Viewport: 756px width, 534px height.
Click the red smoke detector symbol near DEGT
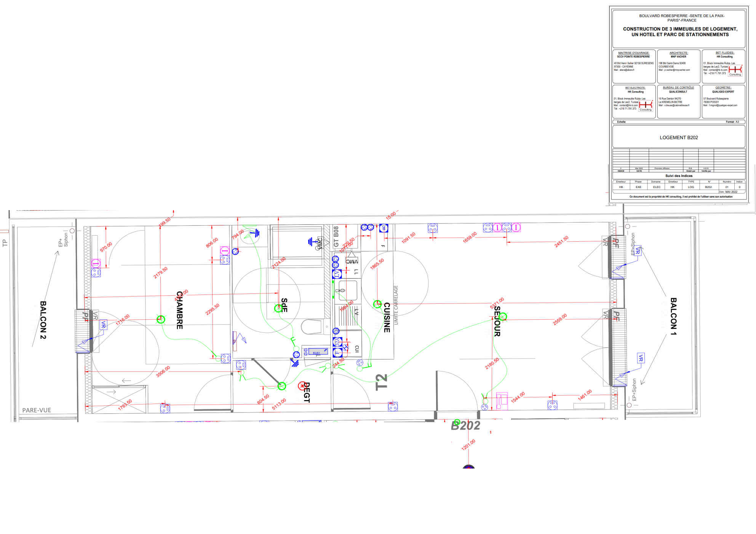tap(302, 386)
